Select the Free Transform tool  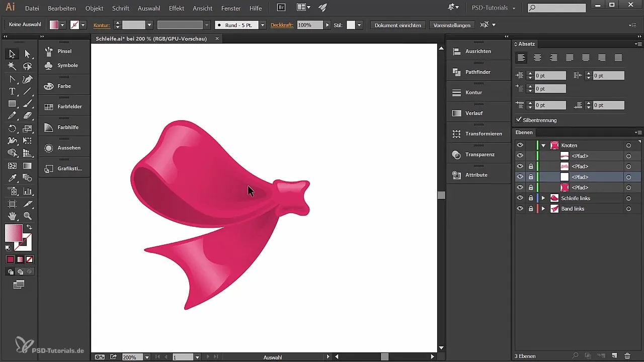coord(28,141)
